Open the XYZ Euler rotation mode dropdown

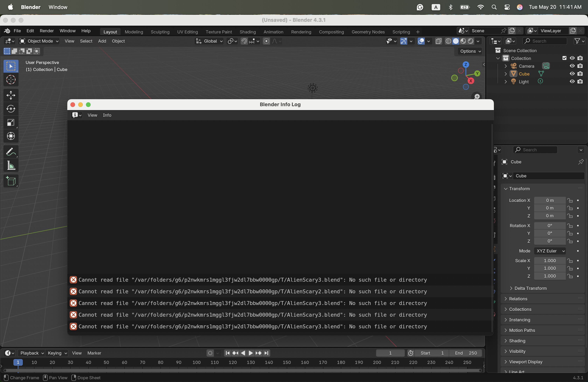550,251
